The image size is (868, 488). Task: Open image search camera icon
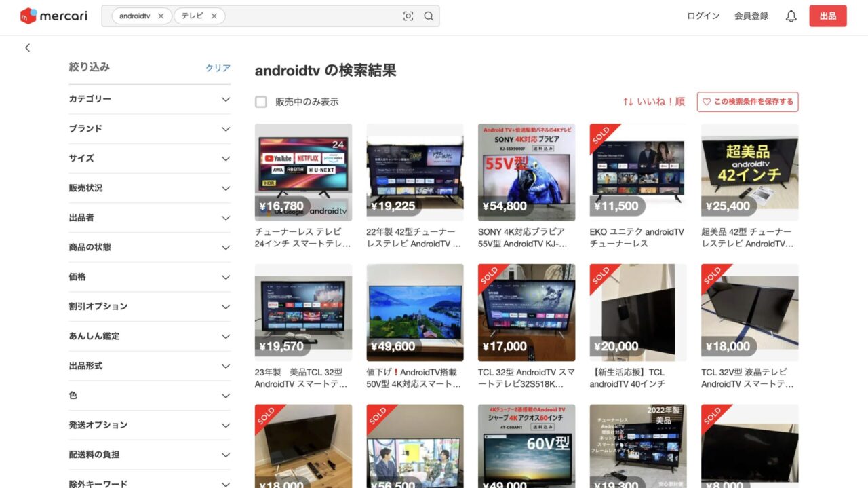(408, 16)
